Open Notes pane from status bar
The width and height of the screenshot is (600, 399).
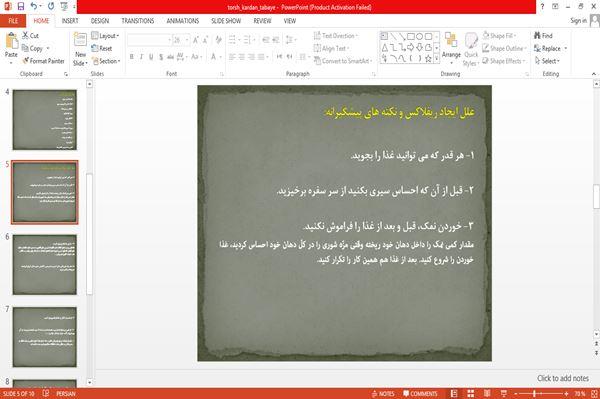coord(383,394)
